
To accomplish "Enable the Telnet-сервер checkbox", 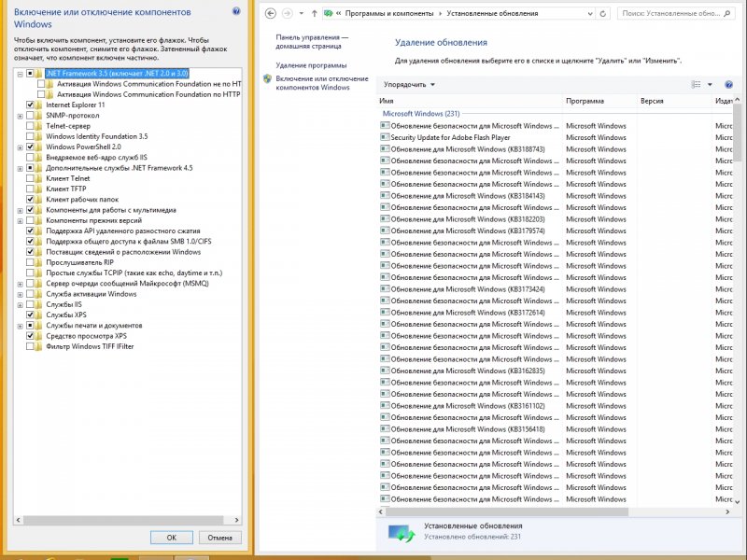I will click(x=30, y=126).
